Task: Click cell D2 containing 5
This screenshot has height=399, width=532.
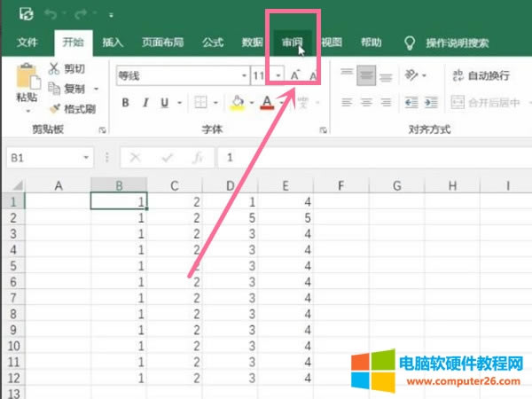Action: pos(230,218)
